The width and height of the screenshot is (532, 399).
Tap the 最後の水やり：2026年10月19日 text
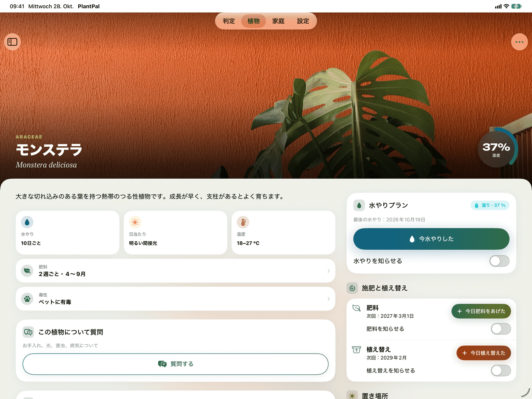coord(389,220)
